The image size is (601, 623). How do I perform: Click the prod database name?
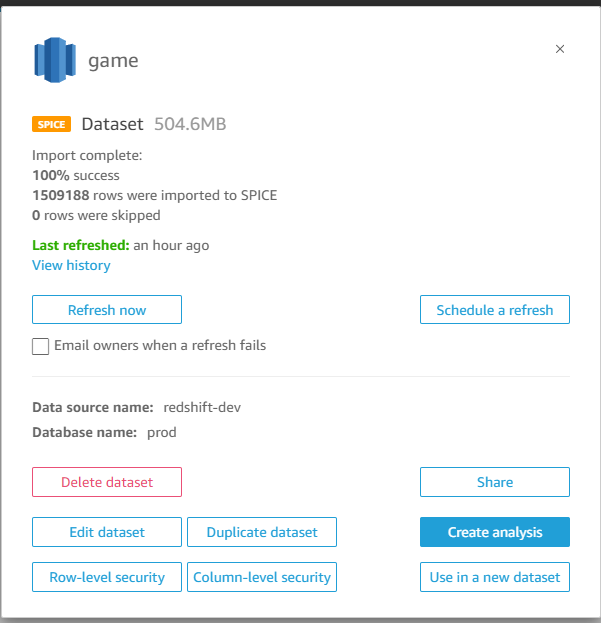point(160,432)
